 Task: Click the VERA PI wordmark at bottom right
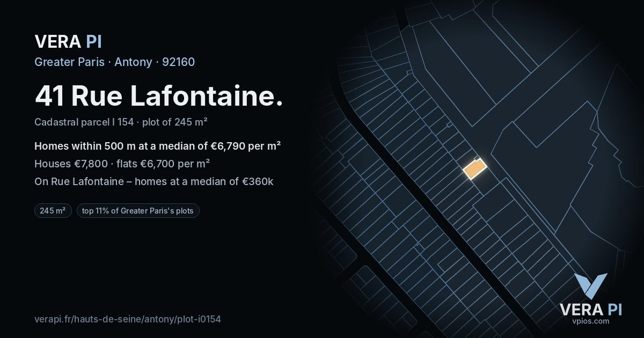(590, 309)
